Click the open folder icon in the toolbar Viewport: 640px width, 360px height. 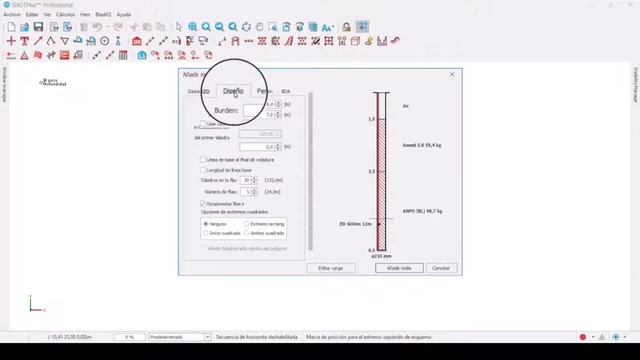24,27
